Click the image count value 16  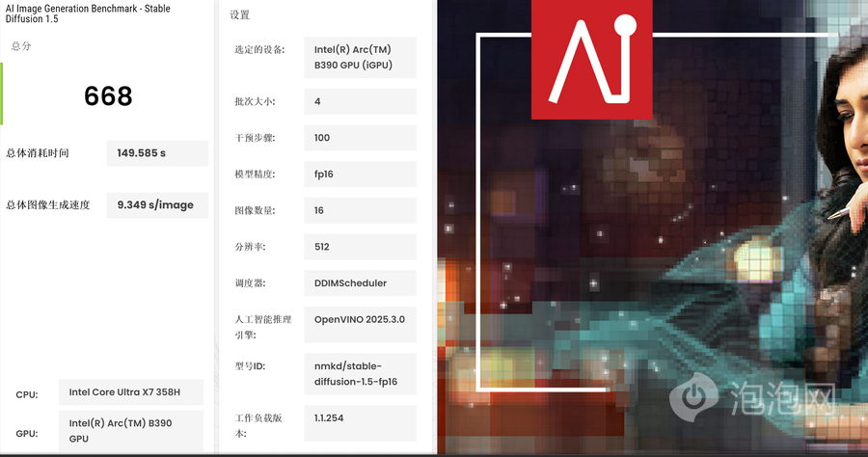[360, 210]
